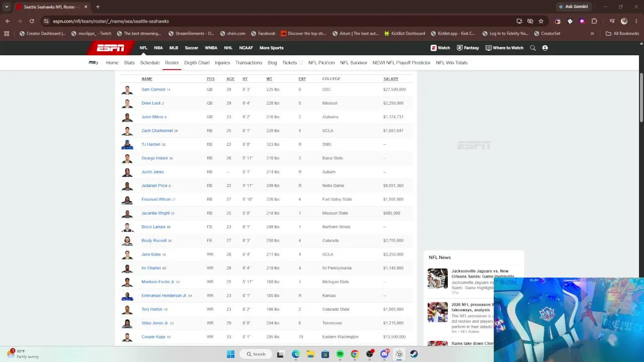Screen dimensions: 644x362
Task: Open the Jaguars vs. Saints highlights thumbnail
Action: (437, 279)
